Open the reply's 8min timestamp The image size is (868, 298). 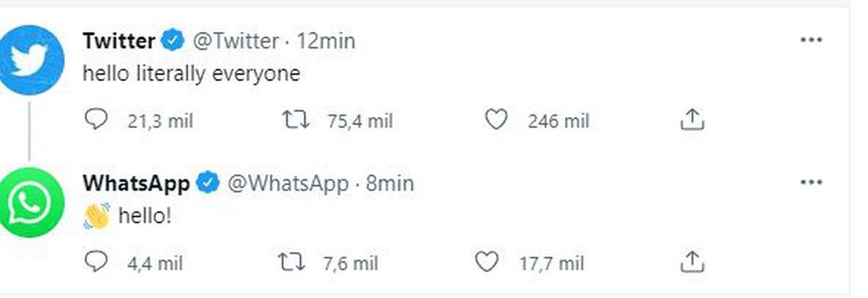[390, 184]
